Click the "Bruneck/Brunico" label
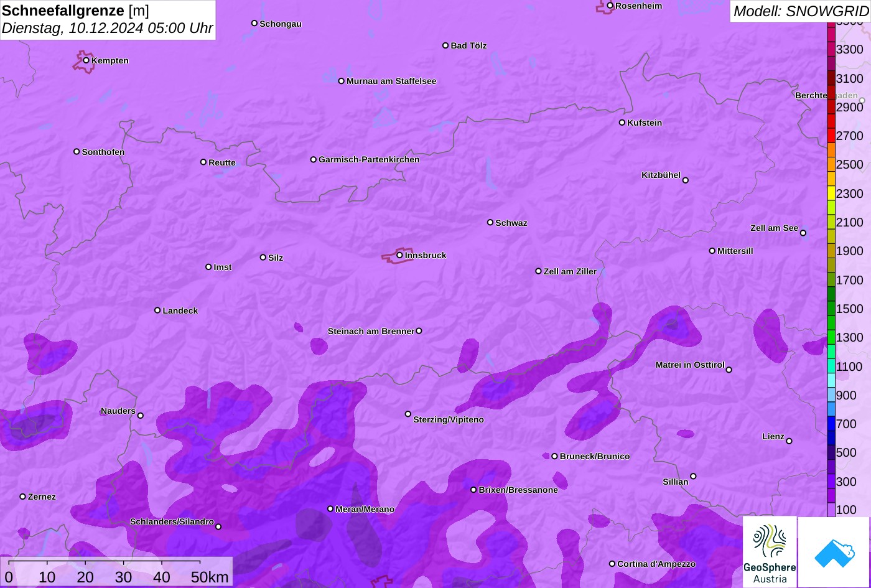 [x=595, y=456]
